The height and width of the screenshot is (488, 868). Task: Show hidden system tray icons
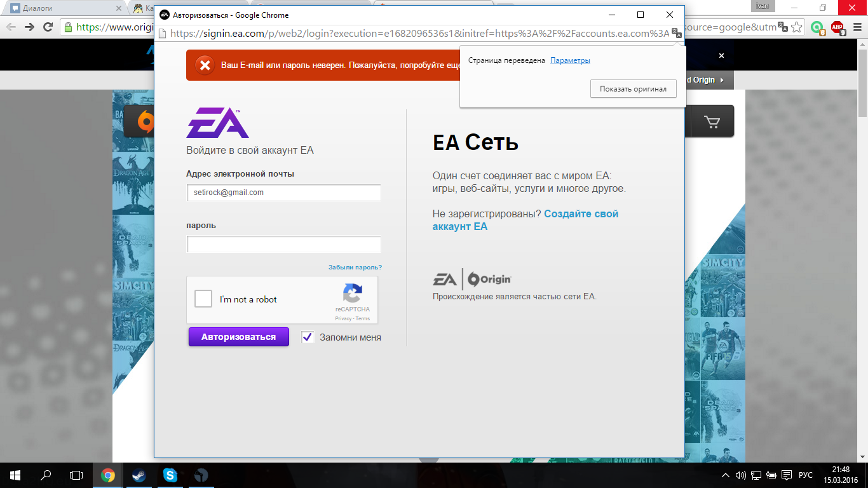tap(726, 475)
